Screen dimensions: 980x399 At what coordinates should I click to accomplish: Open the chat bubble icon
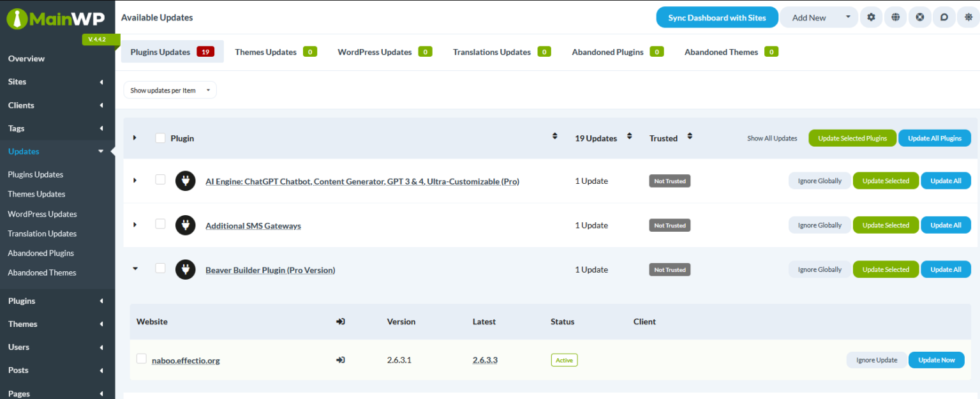(x=944, y=17)
